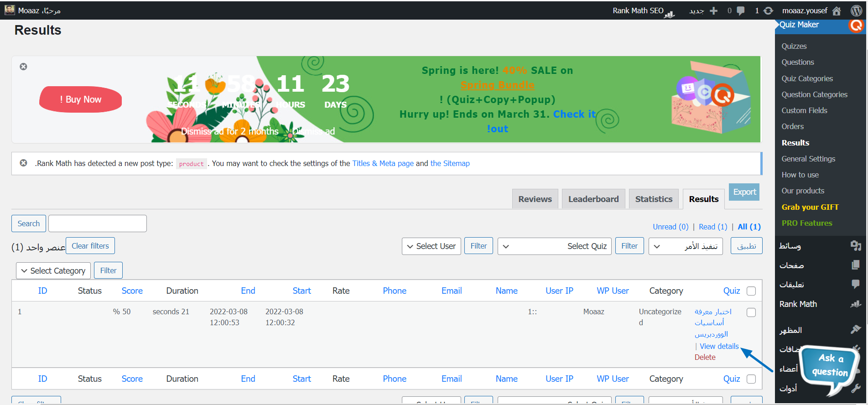Image resolution: width=868 pixels, height=405 pixels.
Task: Sort by the Score column in the table header
Action: pyautogui.click(x=132, y=291)
